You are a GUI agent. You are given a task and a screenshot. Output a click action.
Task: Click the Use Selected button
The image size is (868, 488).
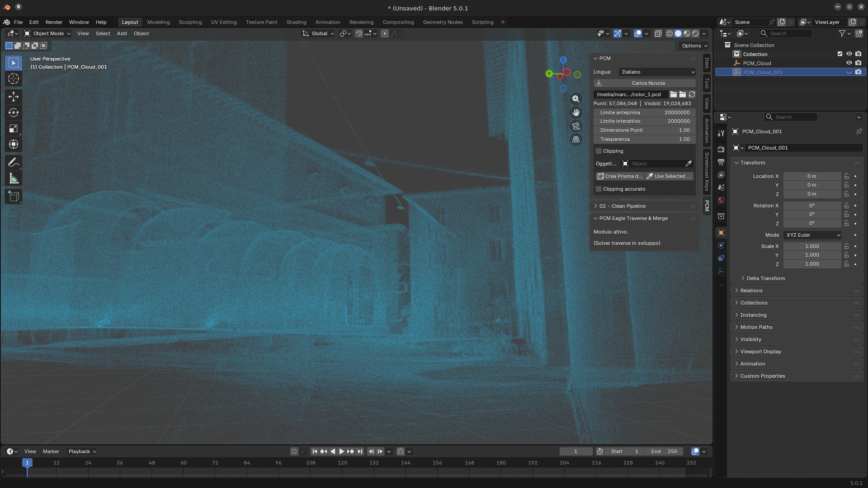click(x=670, y=176)
